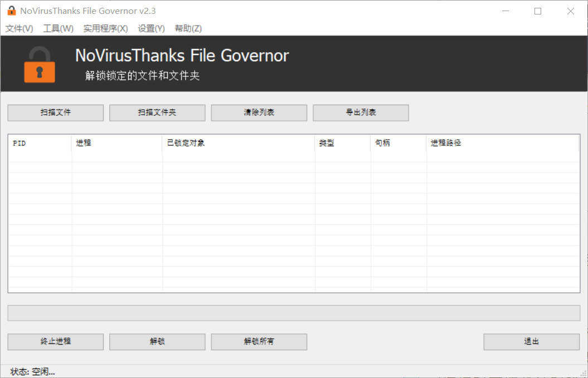Click the progress bar below the list
Viewport: 588px width, 378px height.
click(294, 313)
